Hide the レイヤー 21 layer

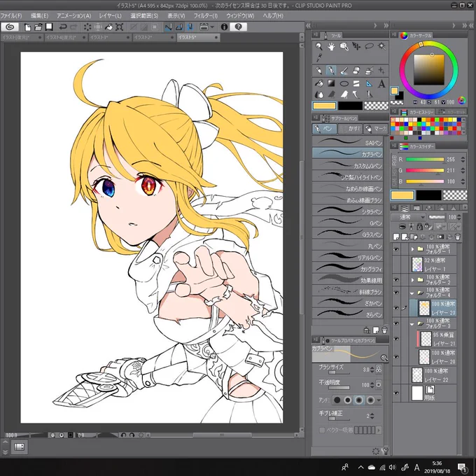tap(396, 339)
